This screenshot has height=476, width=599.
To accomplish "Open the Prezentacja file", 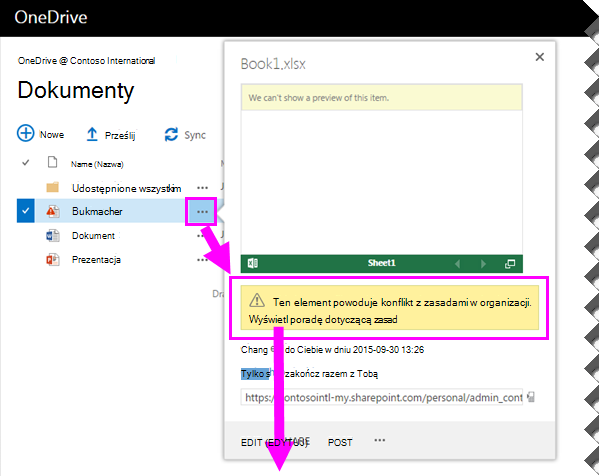I will (96, 260).
